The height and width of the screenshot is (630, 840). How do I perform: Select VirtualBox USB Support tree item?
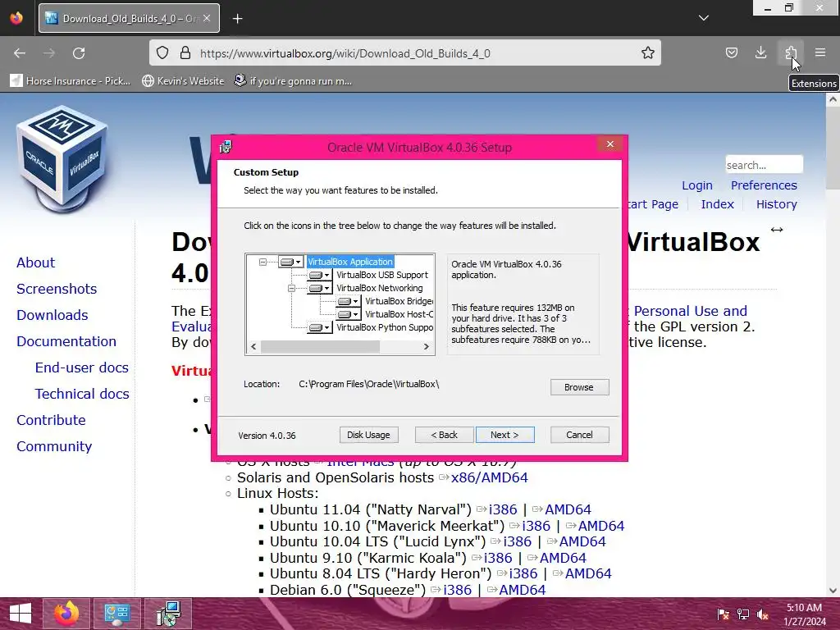coord(382,275)
